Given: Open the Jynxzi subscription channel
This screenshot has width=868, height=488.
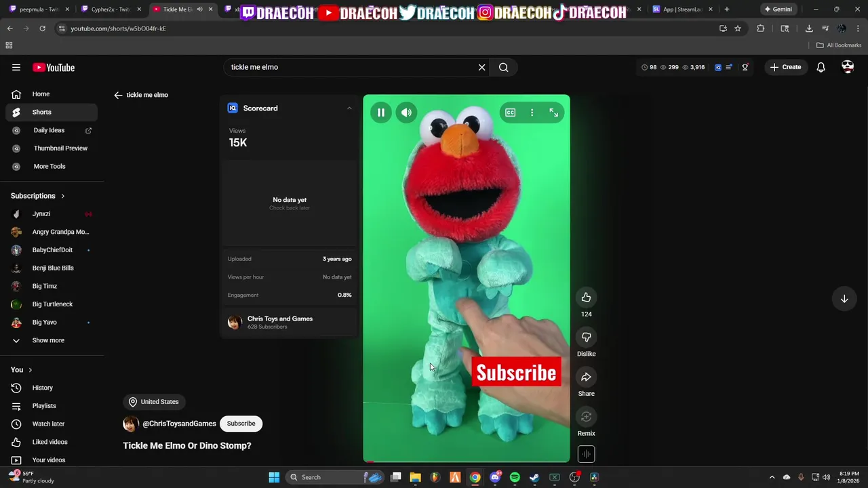Looking at the screenshot, I should [x=52, y=214].
